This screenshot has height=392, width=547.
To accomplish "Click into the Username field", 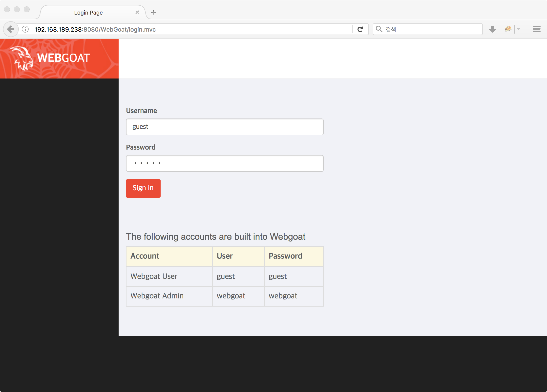I will (x=225, y=127).
